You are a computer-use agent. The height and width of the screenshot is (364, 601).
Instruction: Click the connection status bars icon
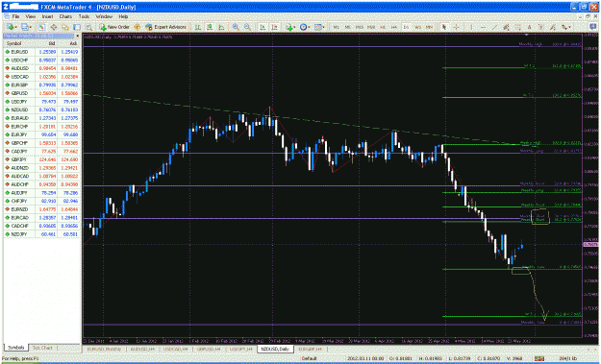click(538, 358)
